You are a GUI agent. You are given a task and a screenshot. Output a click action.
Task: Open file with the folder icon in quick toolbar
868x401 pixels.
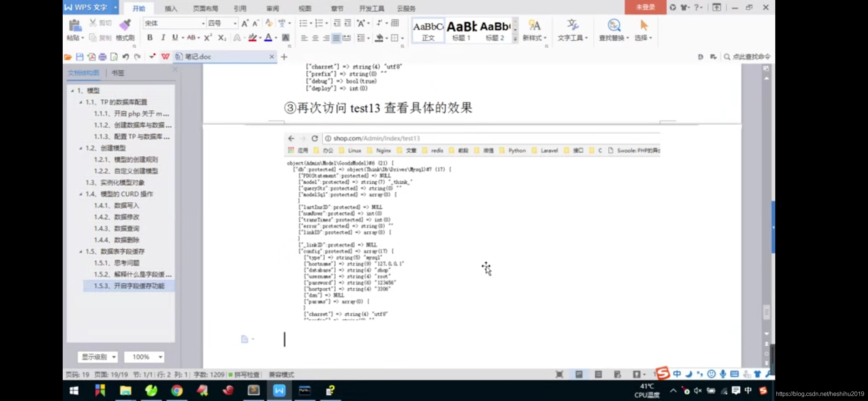tap(68, 57)
